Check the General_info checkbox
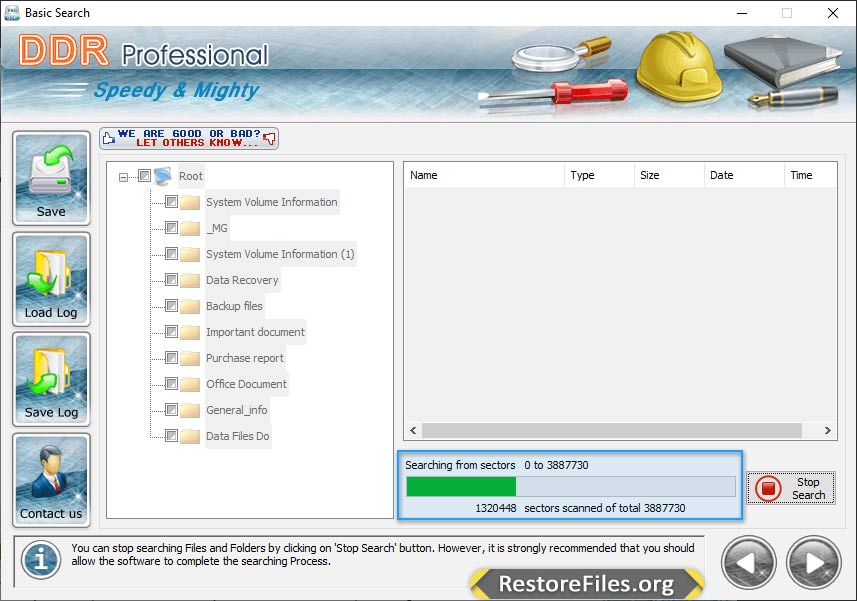Viewport: 857px width, 601px height. click(x=171, y=410)
